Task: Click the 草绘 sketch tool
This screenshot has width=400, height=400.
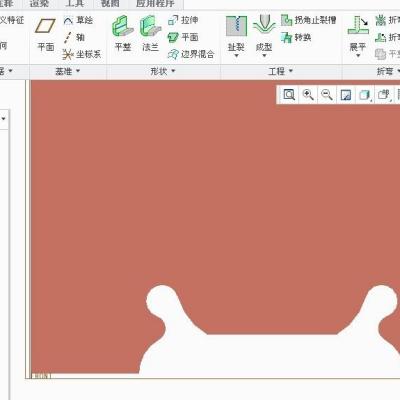Action: (x=78, y=21)
